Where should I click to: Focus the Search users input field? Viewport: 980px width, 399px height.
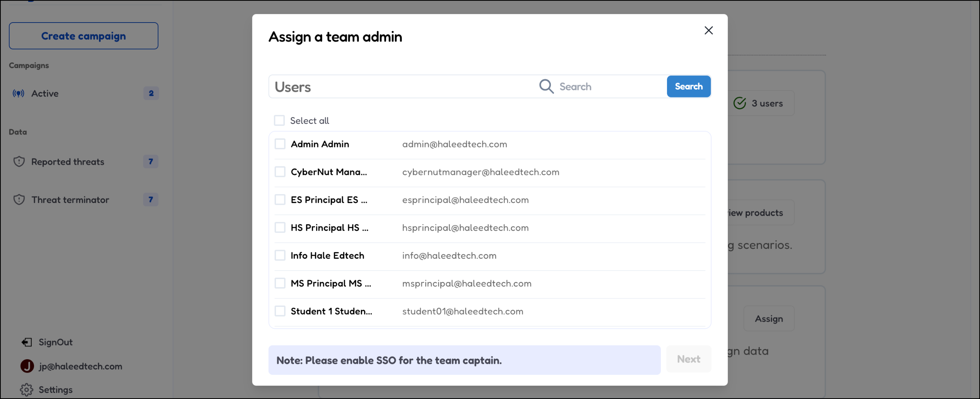pos(610,87)
